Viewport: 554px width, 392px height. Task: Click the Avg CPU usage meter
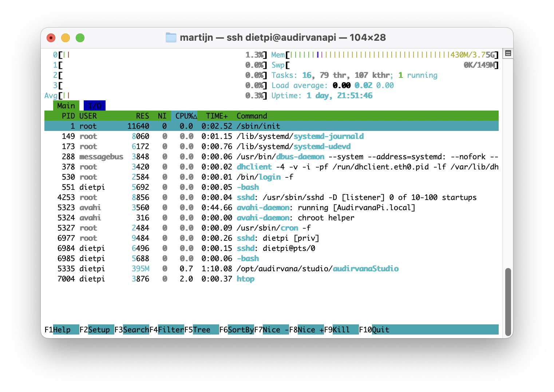coord(156,95)
